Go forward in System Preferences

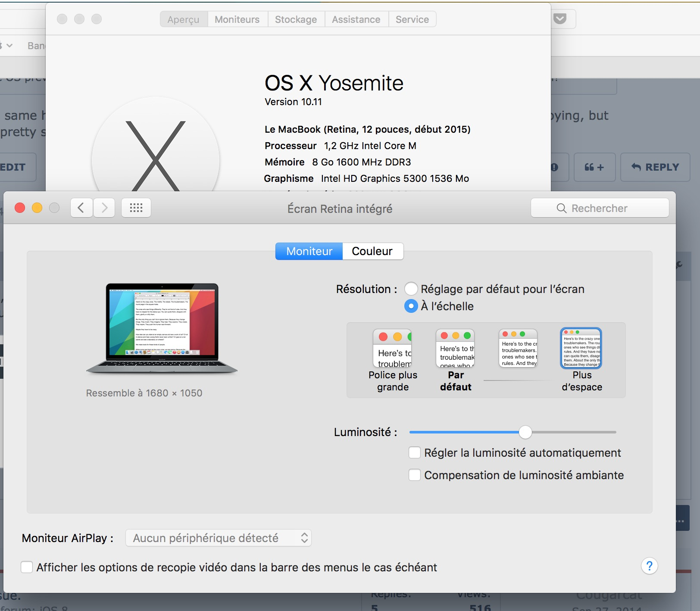point(104,208)
